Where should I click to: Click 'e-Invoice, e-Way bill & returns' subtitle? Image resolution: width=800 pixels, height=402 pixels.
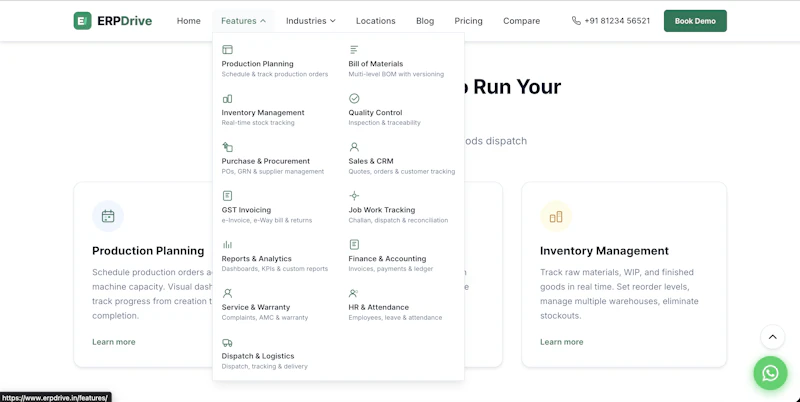tap(266, 220)
